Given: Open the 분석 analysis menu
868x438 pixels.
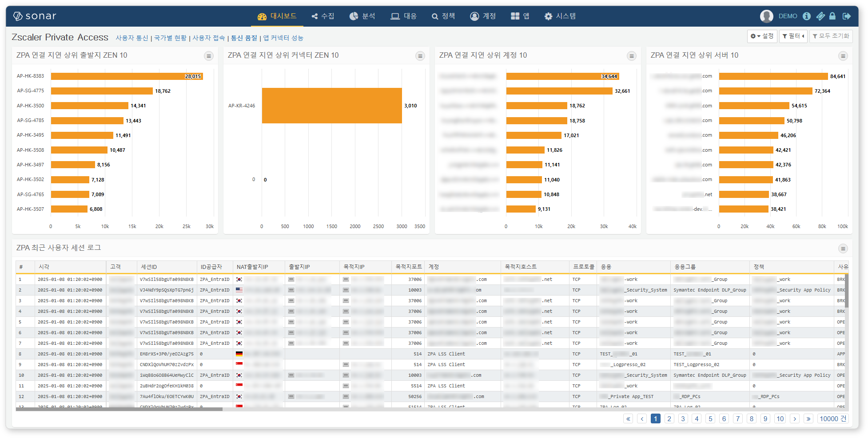Looking at the screenshot, I should (362, 16).
